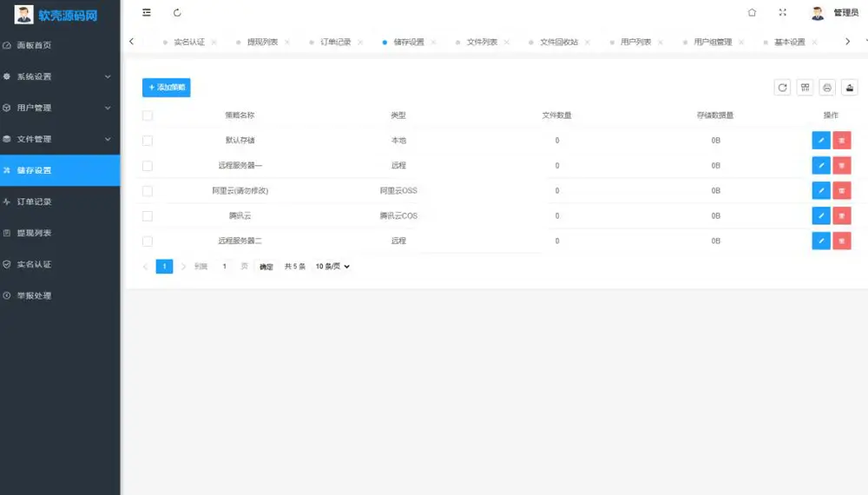Click the 存储数据量 column header
The height and width of the screenshot is (495, 868).
point(715,115)
